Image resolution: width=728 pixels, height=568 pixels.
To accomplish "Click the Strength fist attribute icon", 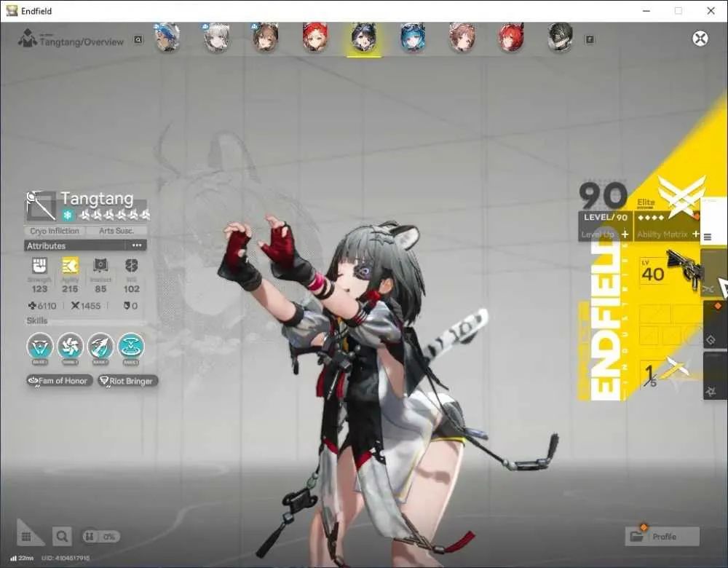I will (x=39, y=266).
